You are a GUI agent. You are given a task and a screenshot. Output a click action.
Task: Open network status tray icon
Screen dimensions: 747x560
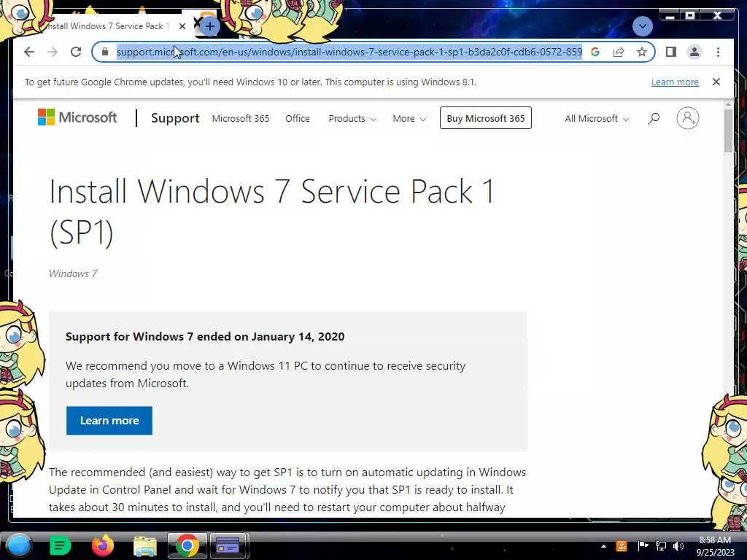pos(660,546)
